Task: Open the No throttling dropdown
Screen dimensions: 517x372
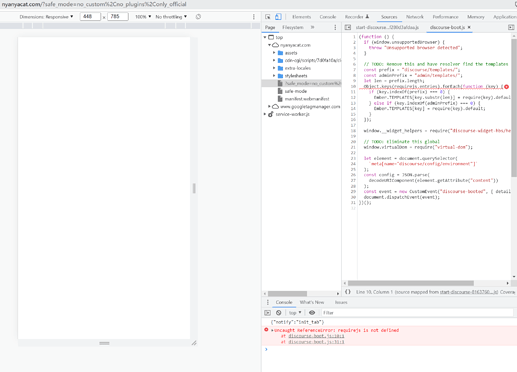Action: point(171,17)
